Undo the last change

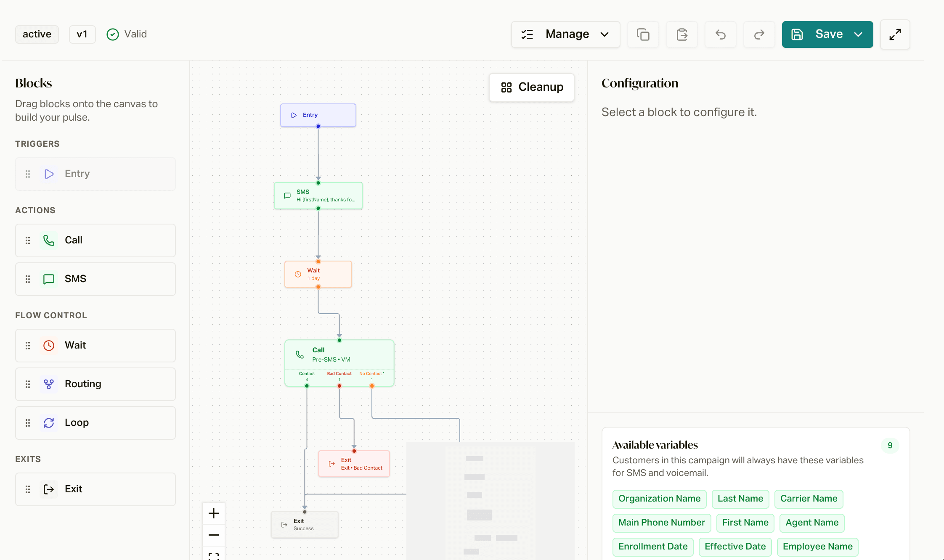pyautogui.click(x=721, y=34)
